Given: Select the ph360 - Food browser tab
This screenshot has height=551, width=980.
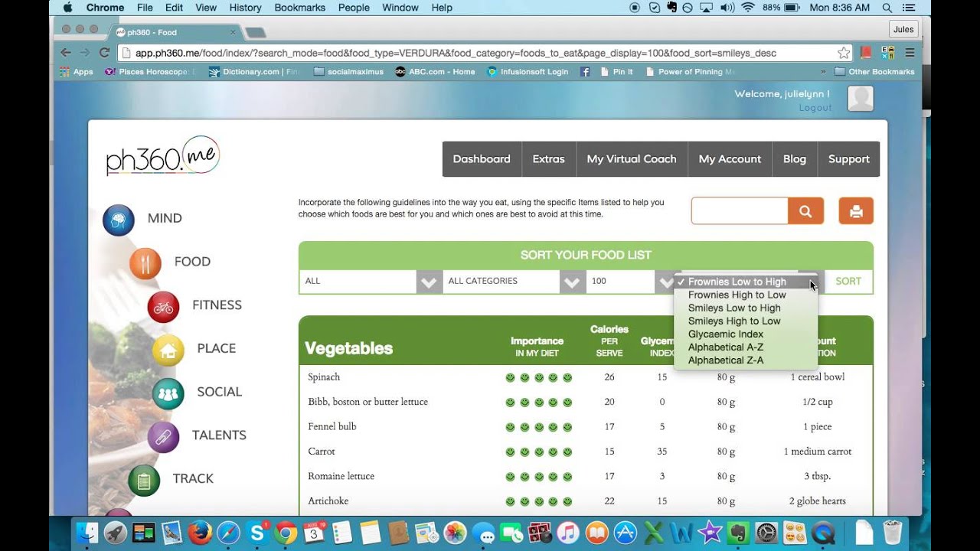Looking at the screenshot, I should [x=176, y=32].
